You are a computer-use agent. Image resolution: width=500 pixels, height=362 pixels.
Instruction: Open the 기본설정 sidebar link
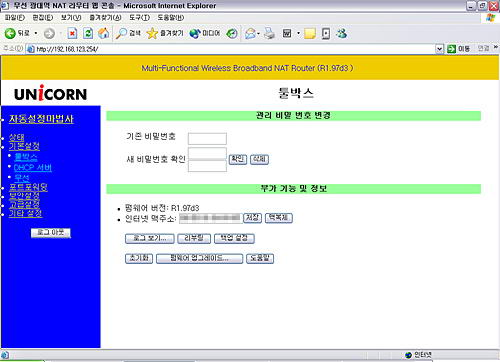click(x=24, y=146)
